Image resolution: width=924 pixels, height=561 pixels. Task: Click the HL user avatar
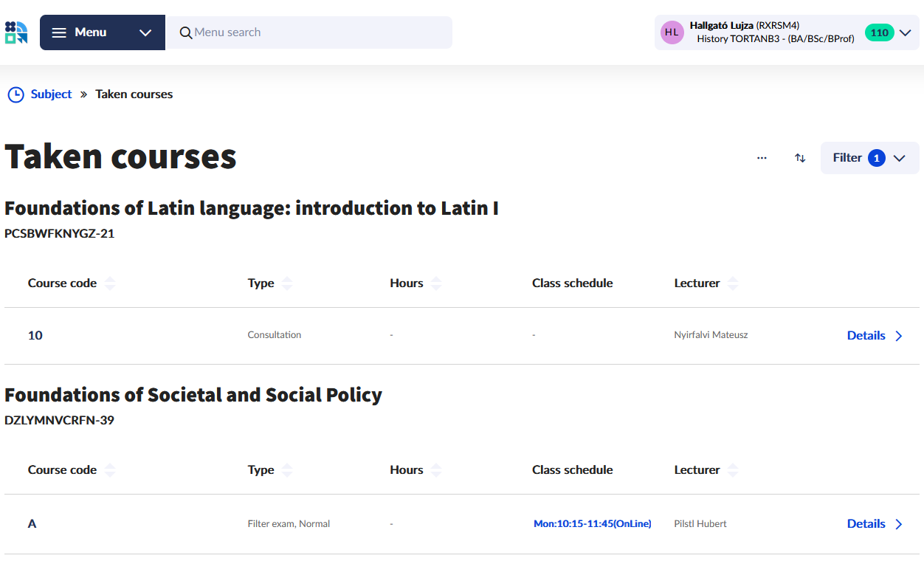672,32
